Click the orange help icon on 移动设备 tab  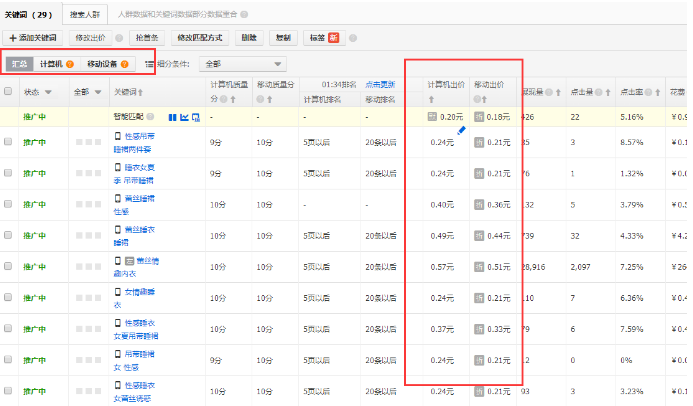pyautogui.click(x=125, y=64)
